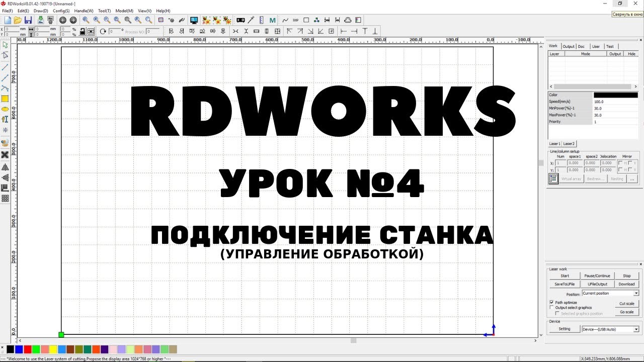
Task: Open the Edit(E) menu
Action: (23, 11)
